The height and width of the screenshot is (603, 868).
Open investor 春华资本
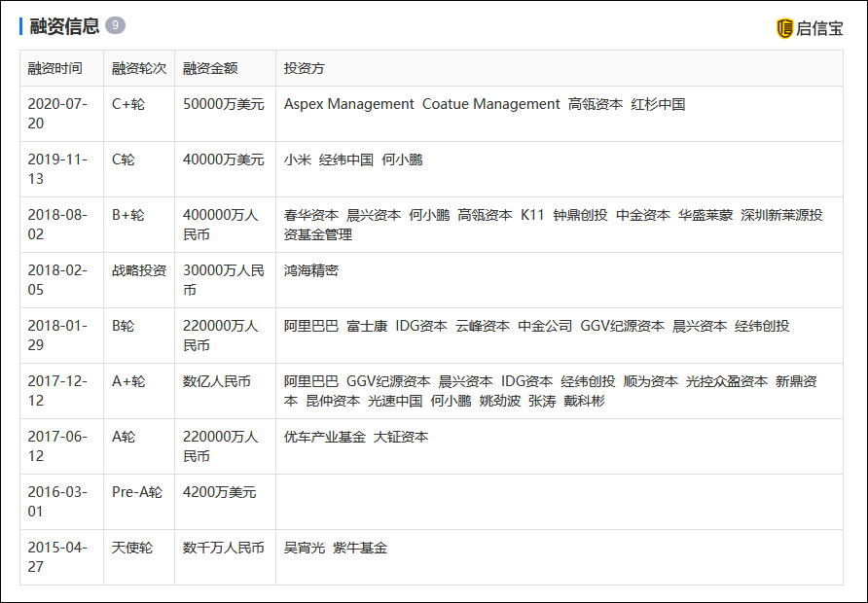point(311,215)
